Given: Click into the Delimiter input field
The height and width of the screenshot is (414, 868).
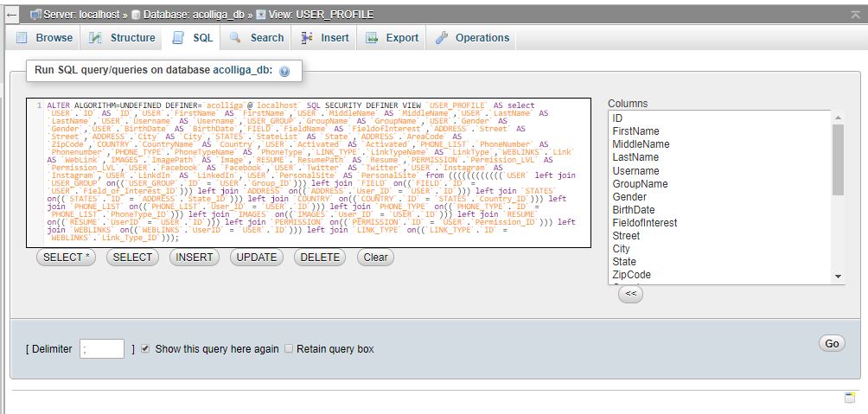Looking at the screenshot, I should pyautogui.click(x=102, y=349).
